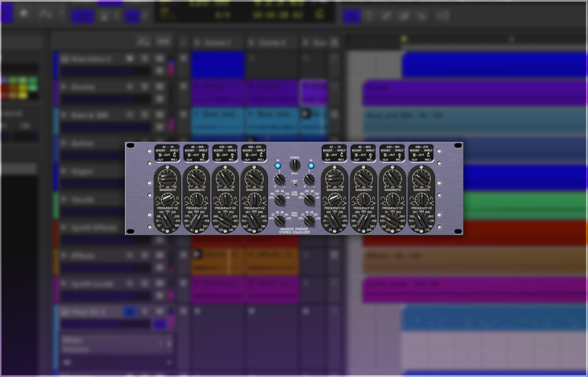Click left 220-10K band BANDWIDTH knob

click(x=225, y=200)
